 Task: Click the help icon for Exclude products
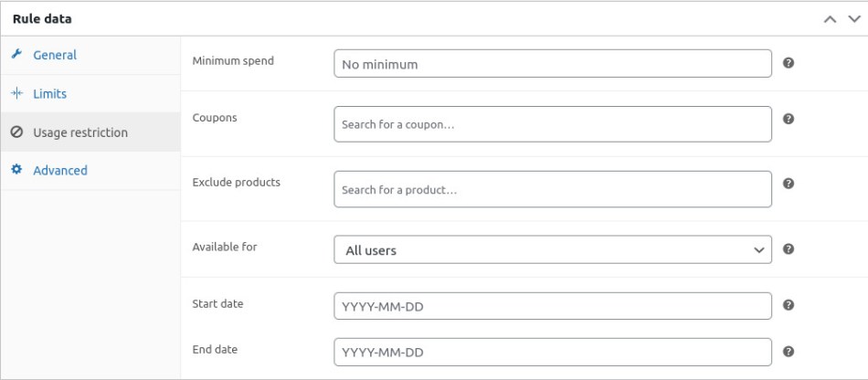click(789, 184)
